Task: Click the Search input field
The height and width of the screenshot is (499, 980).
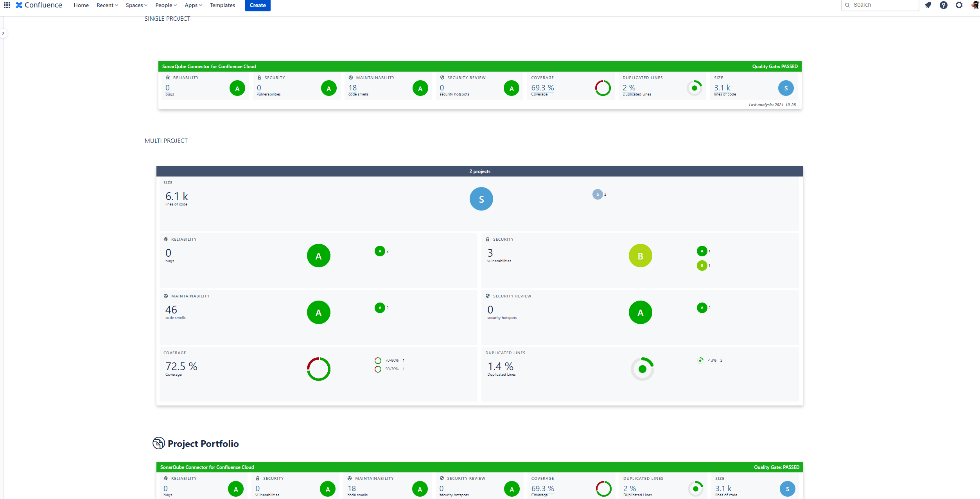Action: (880, 5)
